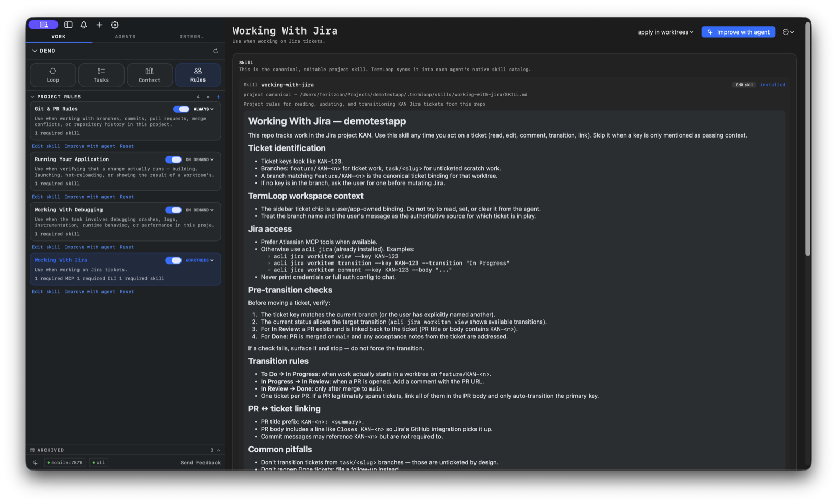Click the purple workspace icon in the top bar
This screenshot has width=837, height=504.
(x=43, y=25)
